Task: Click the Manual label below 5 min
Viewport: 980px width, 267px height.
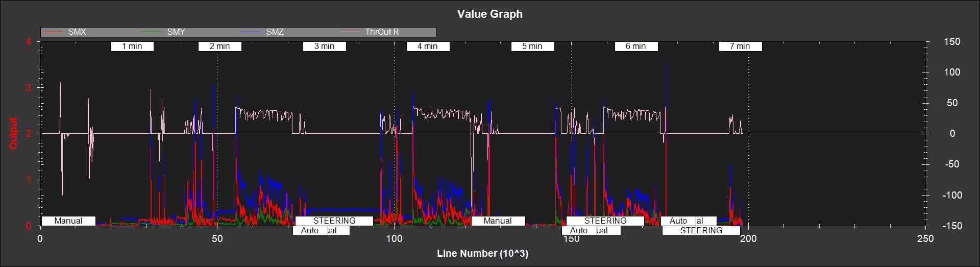Action: pos(498,221)
